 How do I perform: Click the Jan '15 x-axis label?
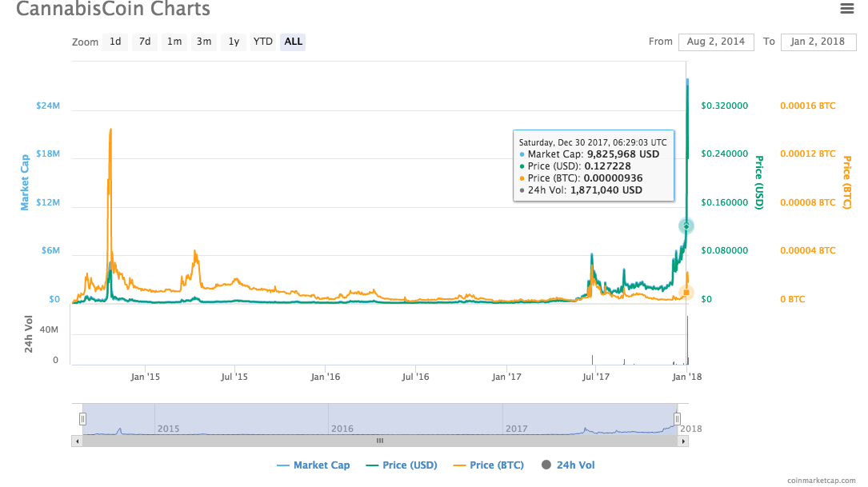click(x=145, y=377)
